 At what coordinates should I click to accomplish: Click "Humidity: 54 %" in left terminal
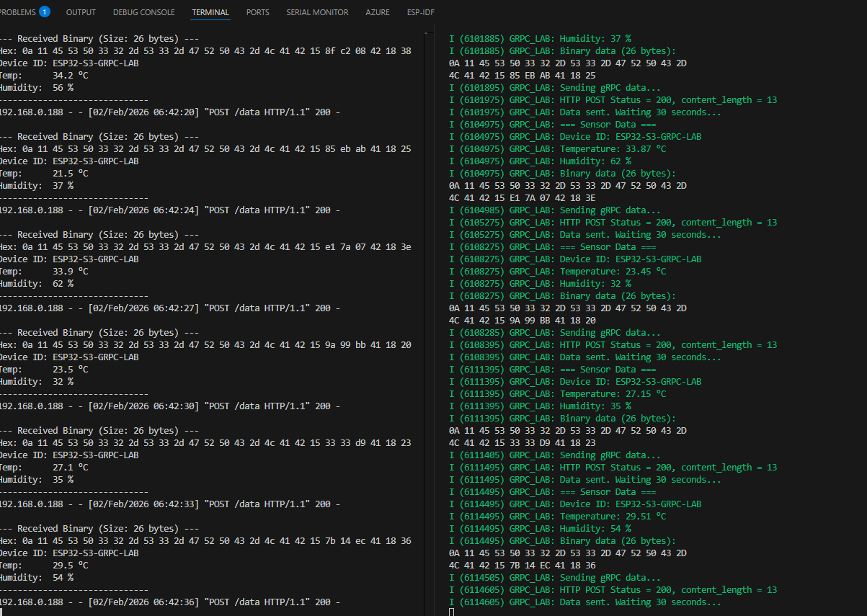[37, 578]
